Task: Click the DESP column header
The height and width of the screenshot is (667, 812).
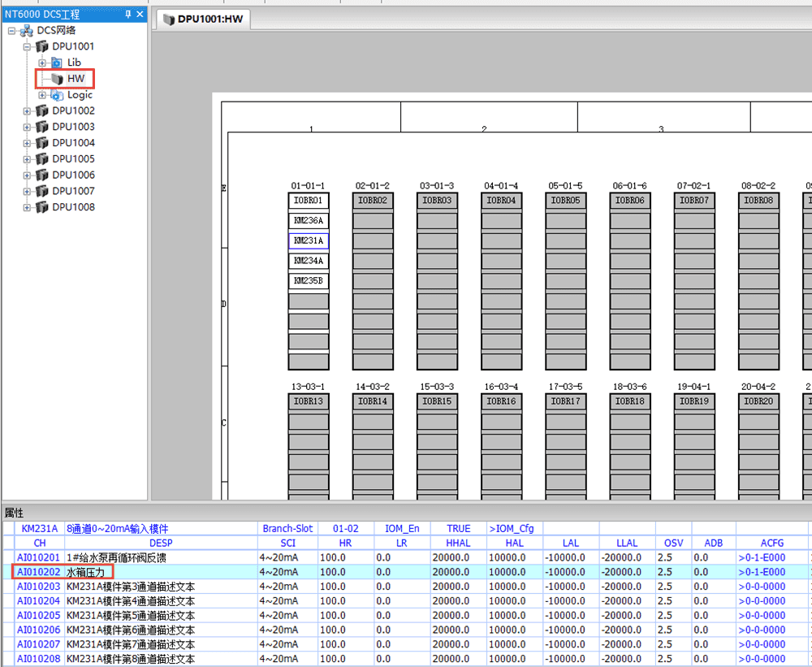Action: pyautogui.click(x=161, y=544)
